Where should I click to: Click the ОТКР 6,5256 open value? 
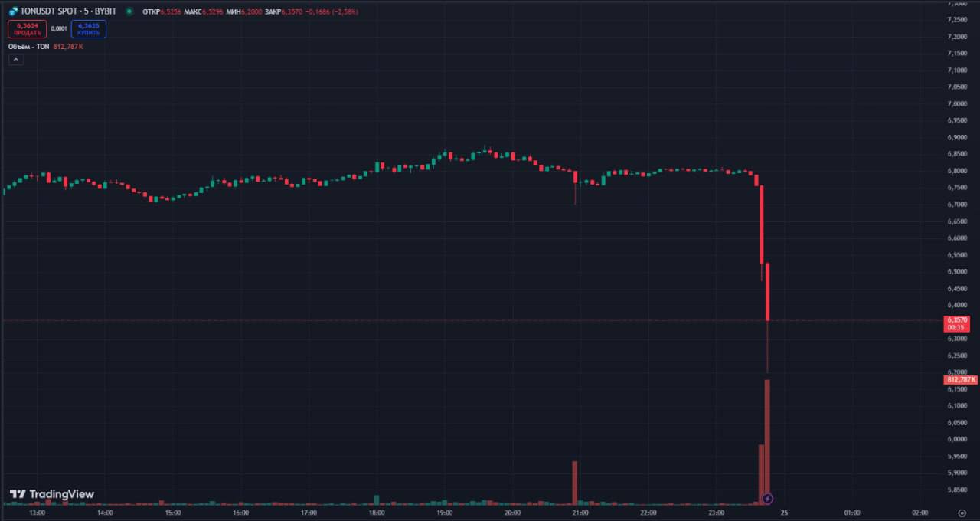(162, 11)
